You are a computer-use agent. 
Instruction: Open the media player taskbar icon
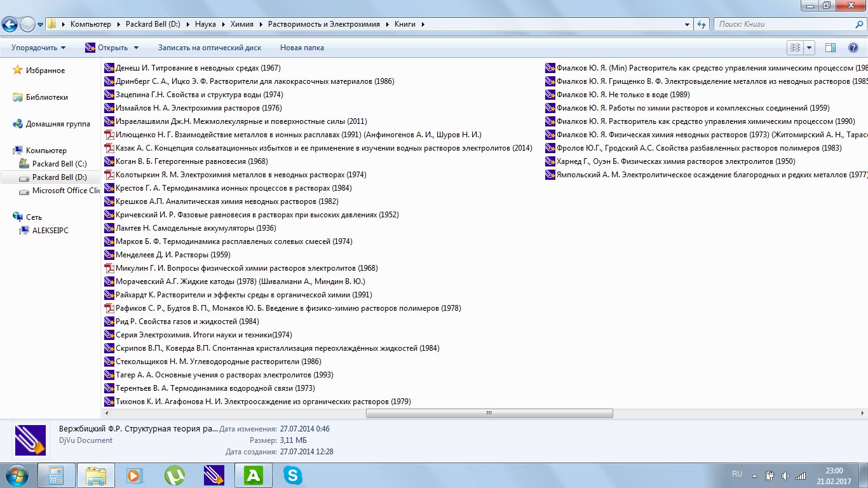coord(135,475)
